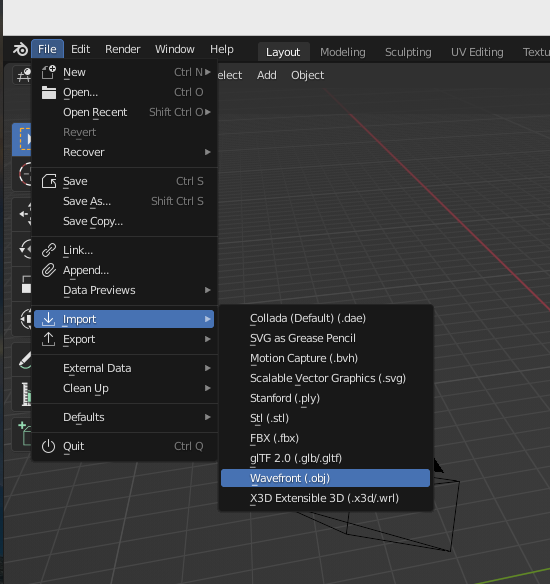Open the editor type selector icon
The width and height of the screenshot is (550, 584).
coord(23,75)
